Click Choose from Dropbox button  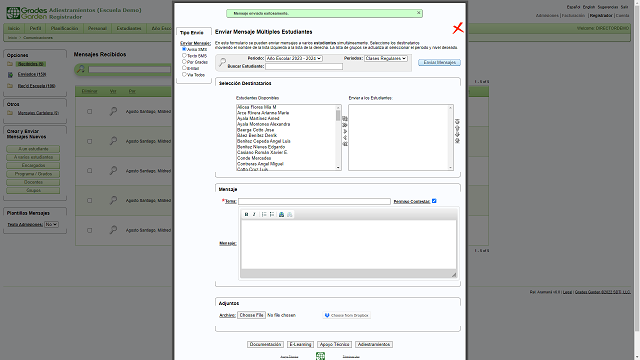(347, 316)
